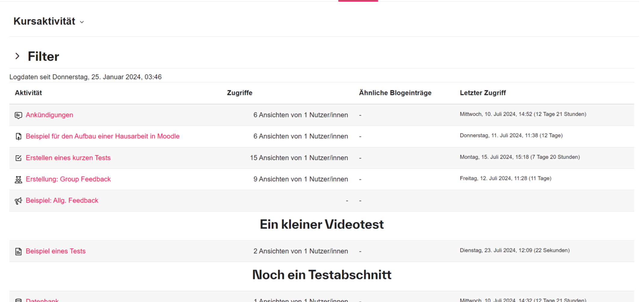The width and height of the screenshot is (644, 302).
Task: Expand the Filter section with the chevron
Action: [x=17, y=56]
